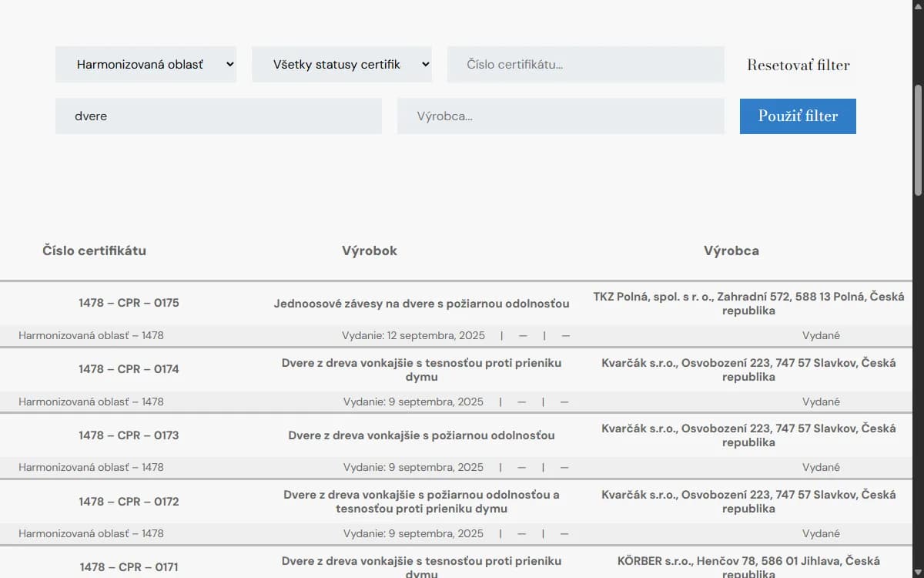Image resolution: width=924 pixels, height=578 pixels.
Task: Select certificate 1478 – CPR – 0173
Action: (129, 435)
